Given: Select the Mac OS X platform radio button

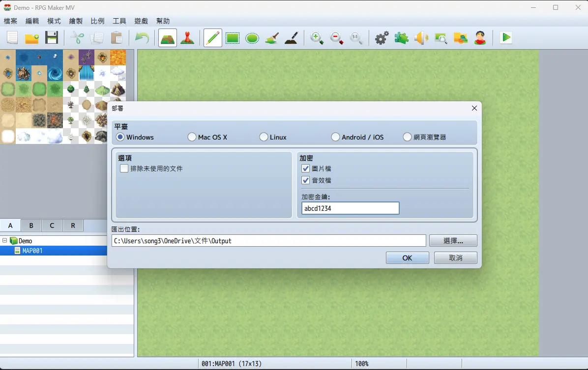Looking at the screenshot, I should click(192, 137).
